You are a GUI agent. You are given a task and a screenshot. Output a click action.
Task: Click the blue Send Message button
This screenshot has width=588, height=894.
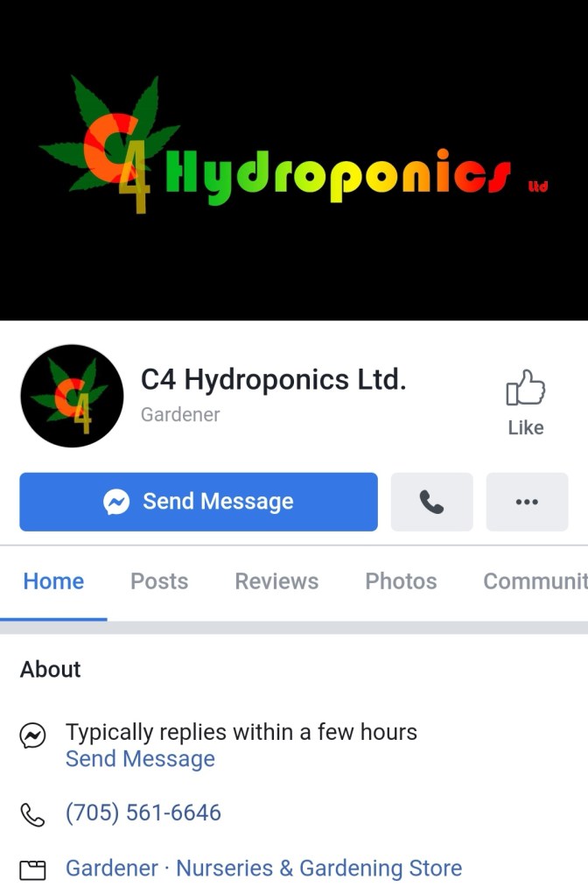pos(199,502)
